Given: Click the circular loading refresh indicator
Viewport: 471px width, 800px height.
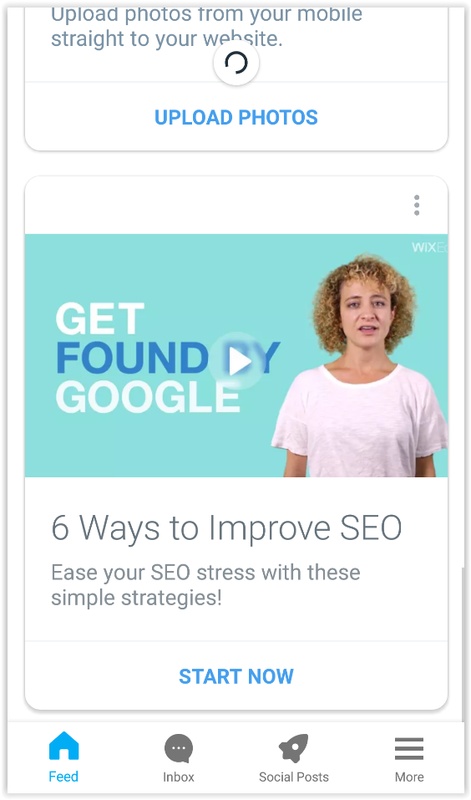Looking at the screenshot, I should [236, 63].
